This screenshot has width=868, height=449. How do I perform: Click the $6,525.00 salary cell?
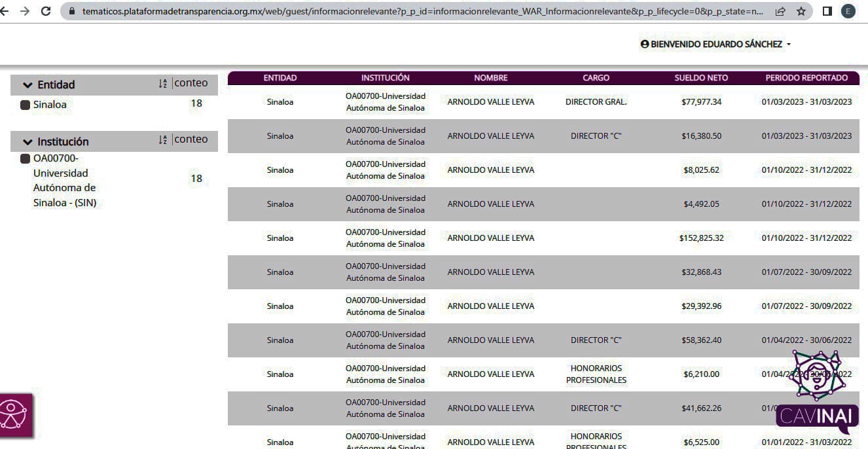(x=702, y=442)
